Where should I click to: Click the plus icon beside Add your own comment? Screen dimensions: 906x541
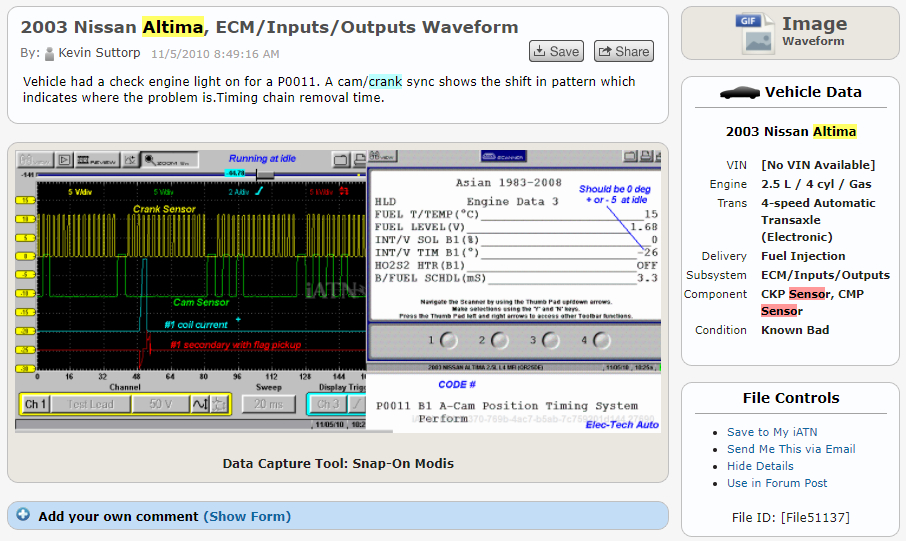tap(23, 516)
